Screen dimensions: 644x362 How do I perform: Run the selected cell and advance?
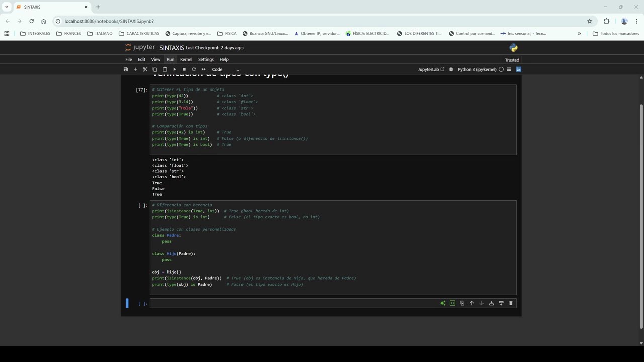(x=174, y=69)
